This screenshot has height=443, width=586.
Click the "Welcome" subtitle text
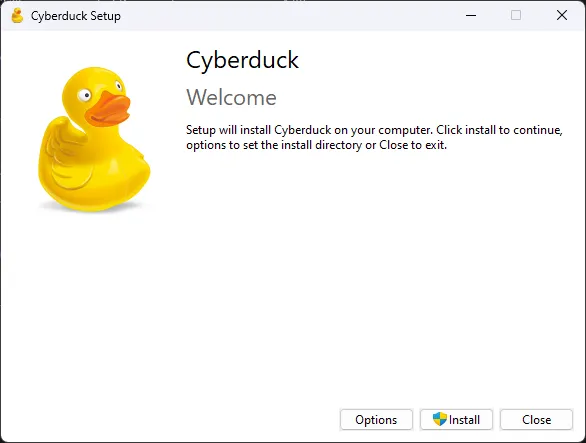[x=231, y=98]
